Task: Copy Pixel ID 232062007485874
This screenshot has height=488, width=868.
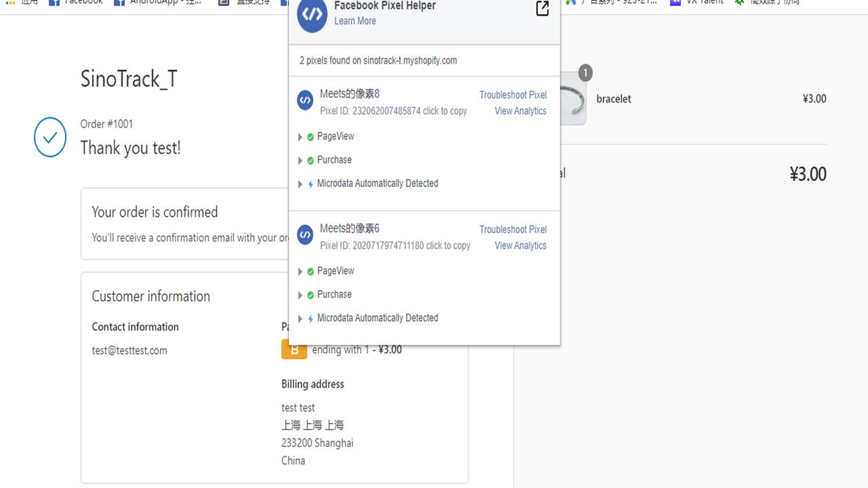Action: point(393,111)
